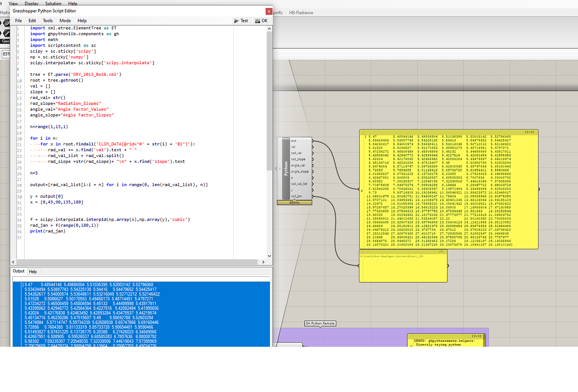This screenshot has height=392, width=578.
Task: Click the GH Python Remote group label
Action: click(320, 323)
